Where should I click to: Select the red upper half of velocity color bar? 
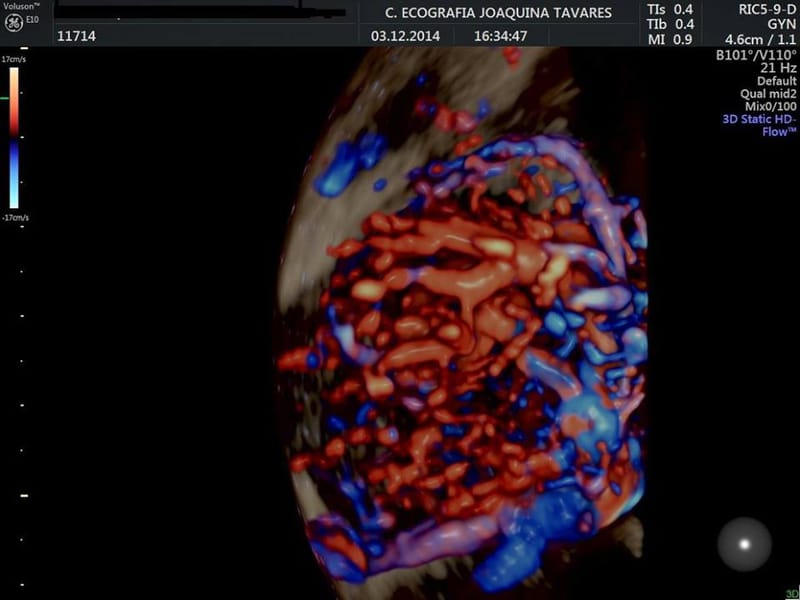pyautogui.click(x=12, y=101)
